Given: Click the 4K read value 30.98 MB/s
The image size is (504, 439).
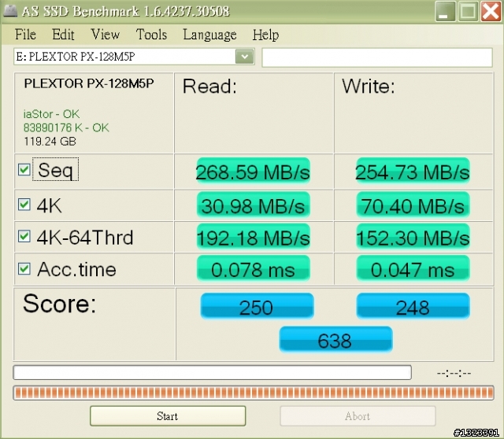Looking at the screenshot, I should click(x=254, y=205).
